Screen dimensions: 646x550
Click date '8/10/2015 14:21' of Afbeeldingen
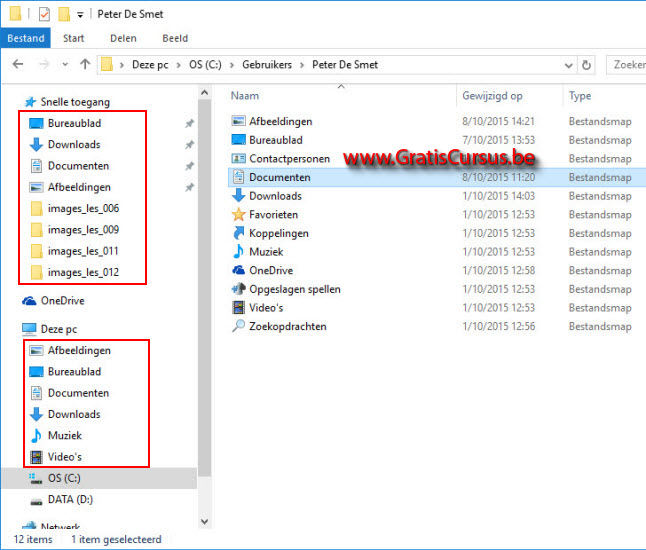[x=498, y=121]
